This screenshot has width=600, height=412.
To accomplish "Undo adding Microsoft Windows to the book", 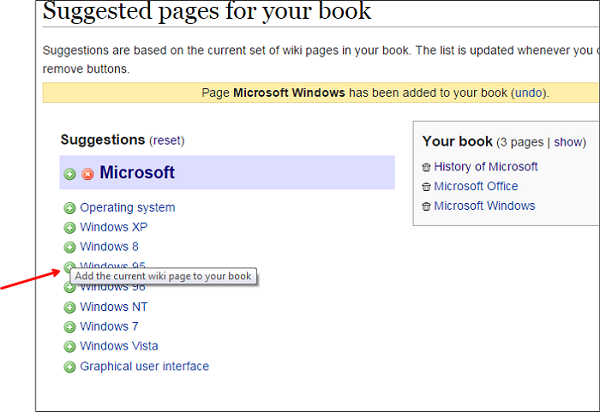I will tap(528, 93).
